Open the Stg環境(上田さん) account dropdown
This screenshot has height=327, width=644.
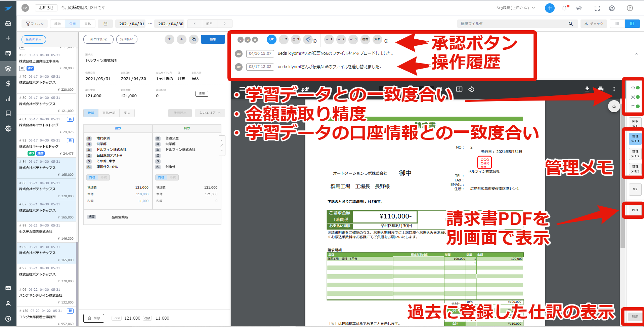515,8
